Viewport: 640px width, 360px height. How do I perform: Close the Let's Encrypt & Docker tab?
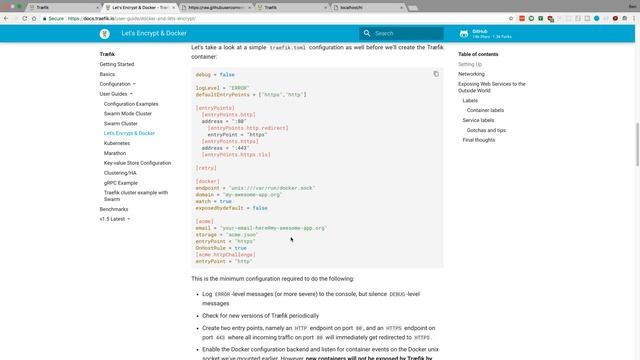(173, 8)
